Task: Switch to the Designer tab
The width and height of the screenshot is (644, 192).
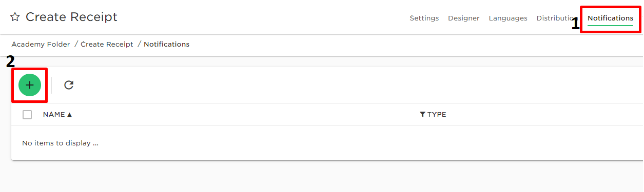Action: click(463, 18)
